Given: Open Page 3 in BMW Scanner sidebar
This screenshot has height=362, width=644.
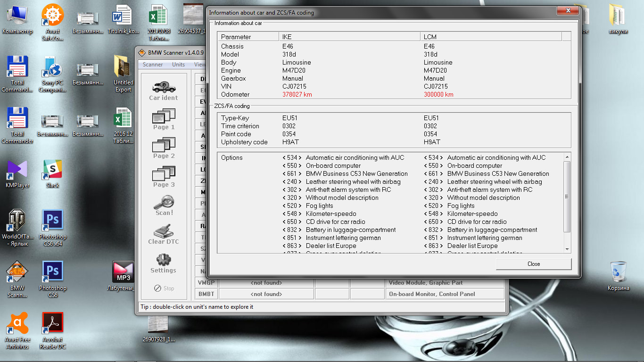Looking at the screenshot, I should (164, 177).
